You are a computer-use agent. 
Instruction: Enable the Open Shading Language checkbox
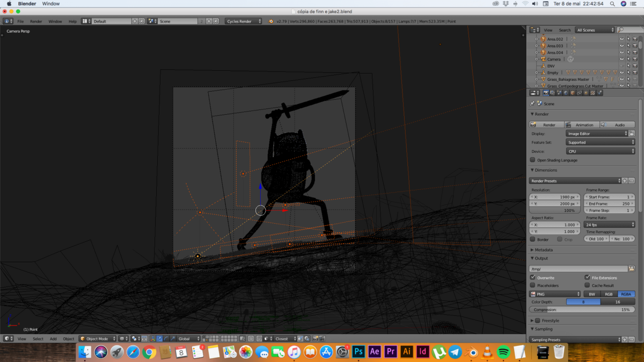point(533,160)
